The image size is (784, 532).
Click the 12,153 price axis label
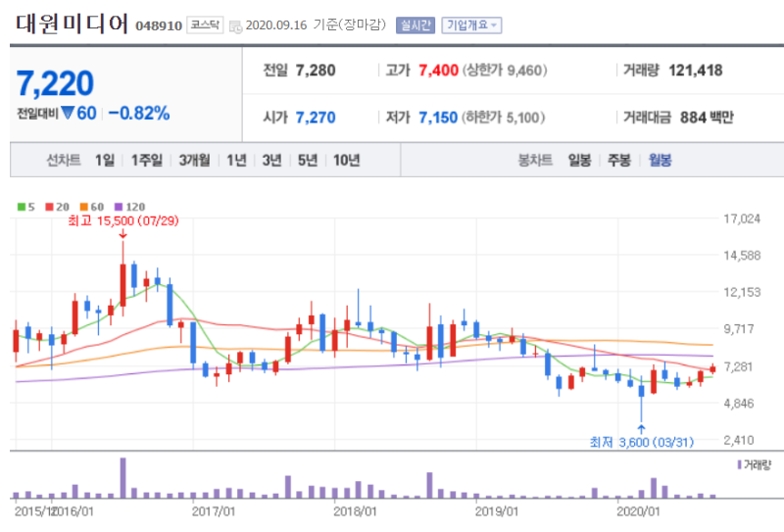(742, 292)
